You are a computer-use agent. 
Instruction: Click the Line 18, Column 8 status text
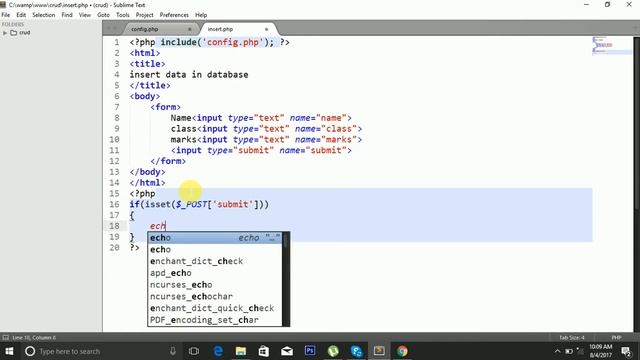pos(34,338)
